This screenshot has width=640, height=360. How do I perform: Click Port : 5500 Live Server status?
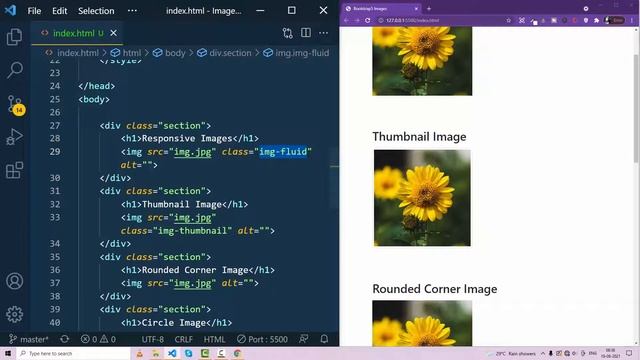pyautogui.click(x=262, y=339)
